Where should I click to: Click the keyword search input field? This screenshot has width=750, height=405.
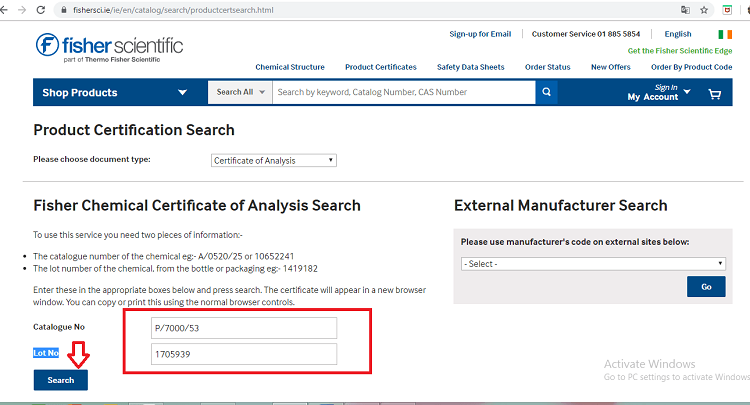tap(404, 92)
